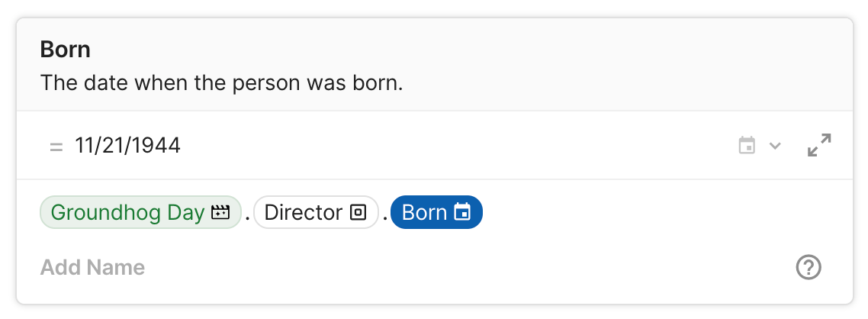Click the film icon in Groundhog Day chip
The image size is (868, 319).
click(221, 213)
